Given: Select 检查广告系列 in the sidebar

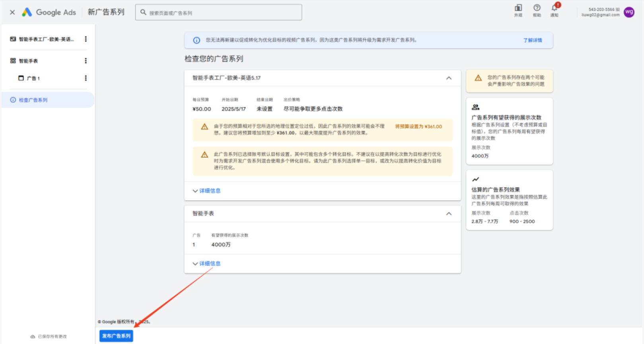Looking at the screenshot, I should click(x=48, y=100).
